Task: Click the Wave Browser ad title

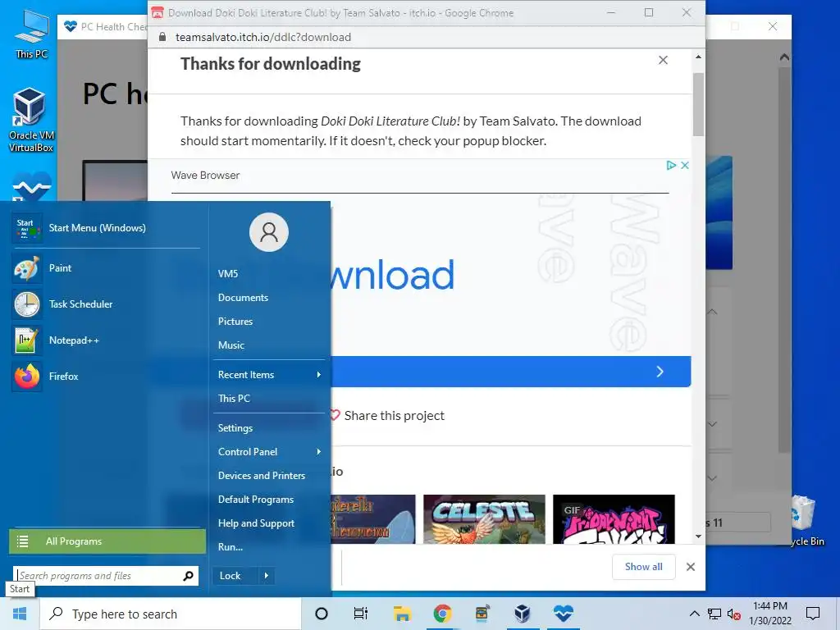Action: pyautogui.click(x=205, y=176)
